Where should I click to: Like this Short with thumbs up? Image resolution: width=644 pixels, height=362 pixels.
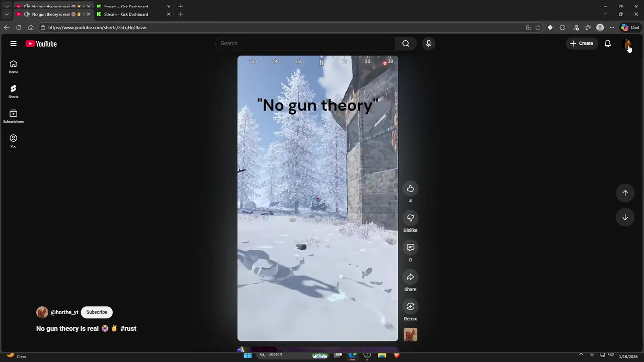(411, 189)
